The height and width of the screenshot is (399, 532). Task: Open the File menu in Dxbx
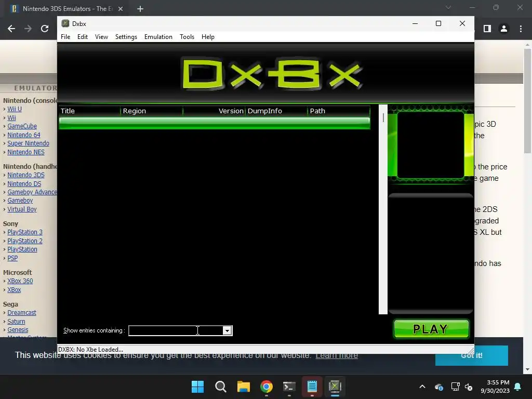pyautogui.click(x=65, y=37)
